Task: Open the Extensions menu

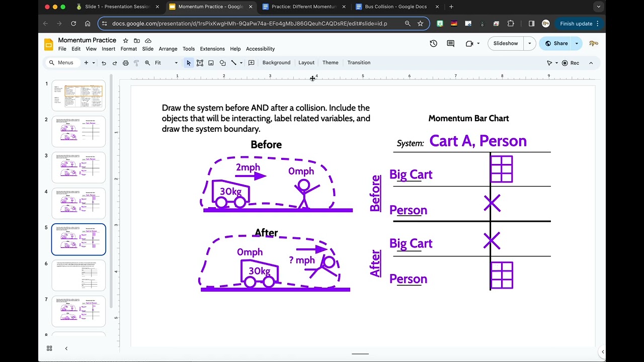Action: coord(212,49)
